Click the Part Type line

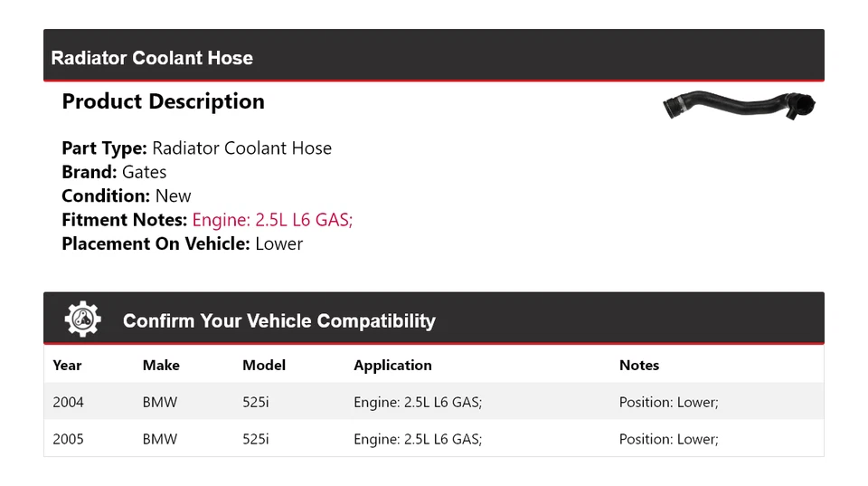click(x=196, y=148)
